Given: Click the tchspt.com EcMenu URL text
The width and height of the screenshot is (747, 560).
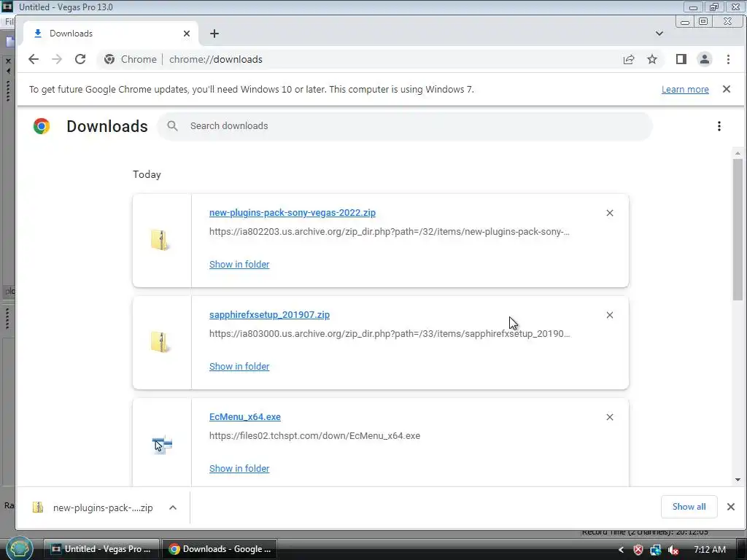Looking at the screenshot, I should point(314,436).
